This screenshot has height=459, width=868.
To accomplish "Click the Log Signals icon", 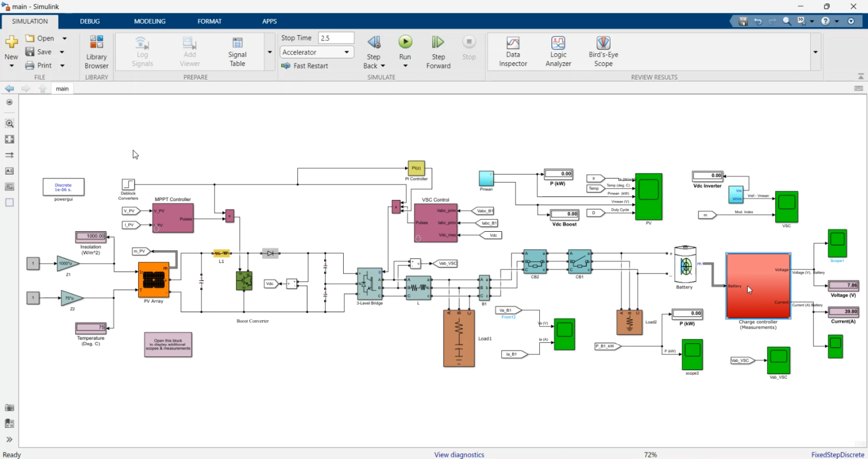I will pos(142,51).
